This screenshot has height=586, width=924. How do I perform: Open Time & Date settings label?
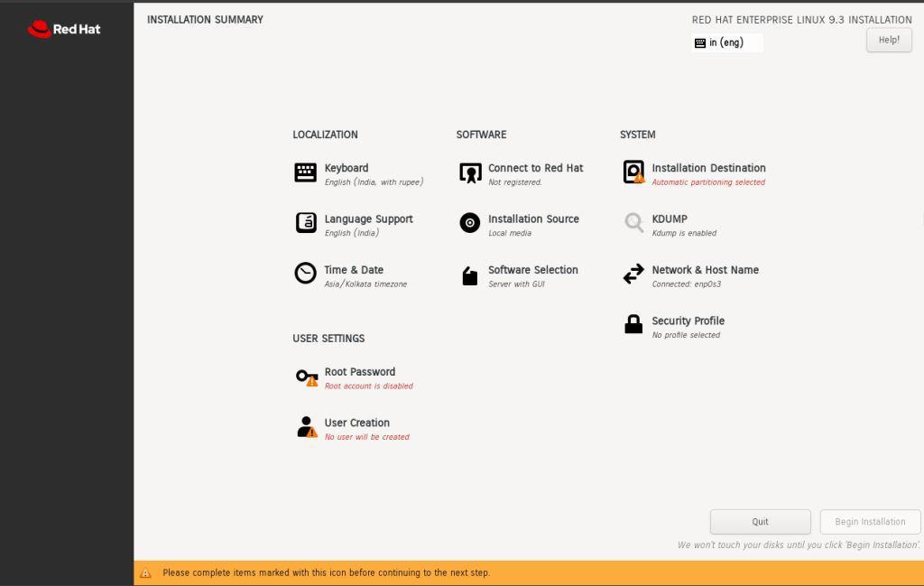[x=354, y=270]
